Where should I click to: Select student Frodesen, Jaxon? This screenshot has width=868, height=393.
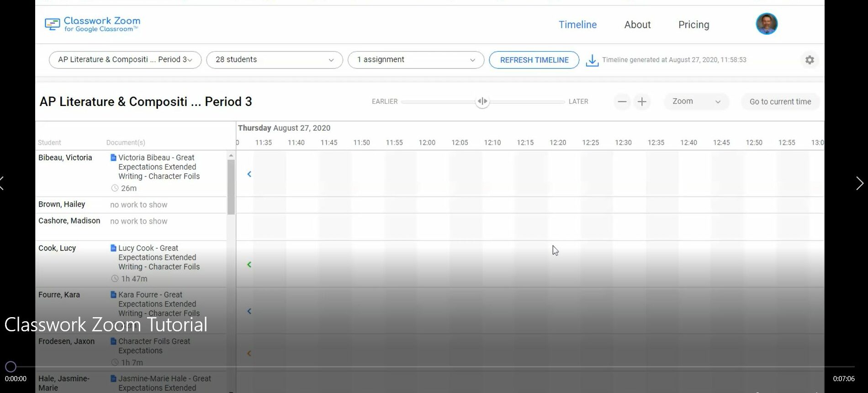[66, 341]
